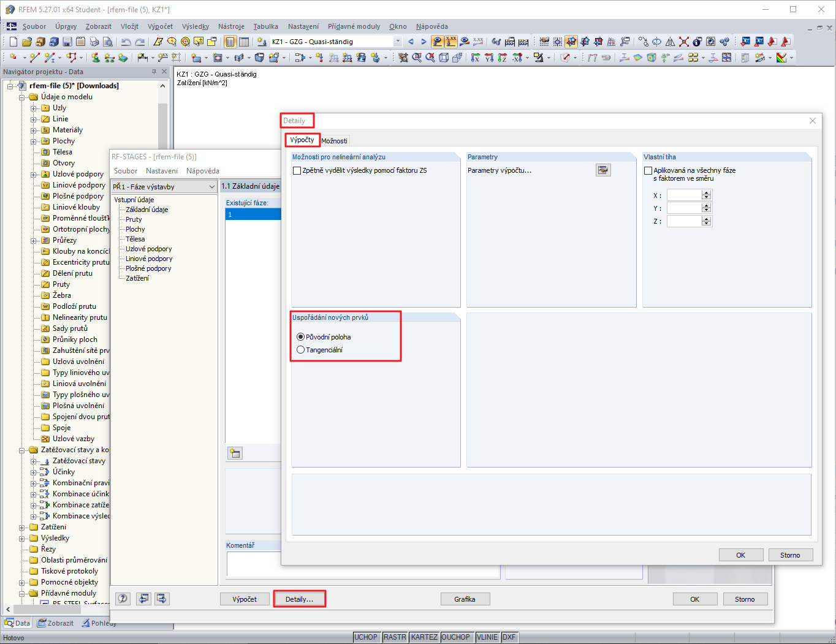Click the 'Detaily...' button
Viewport: 836px width, 644px height.
[x=299, y=599]
